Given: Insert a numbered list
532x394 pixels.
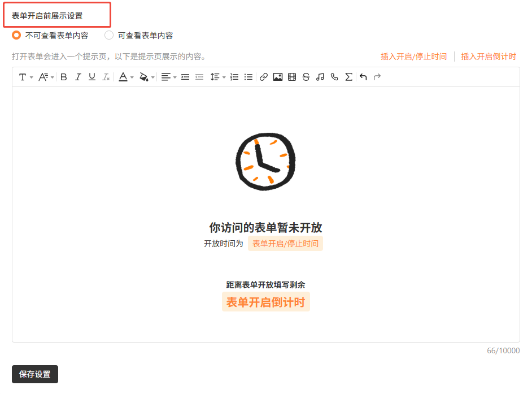Looking at the screenshot, I should 234,77.
